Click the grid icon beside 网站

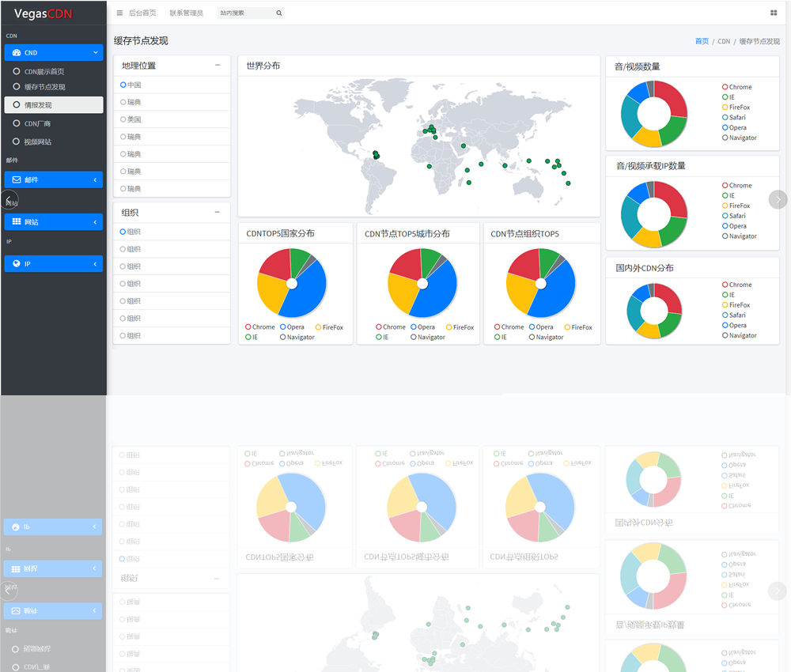17,222
